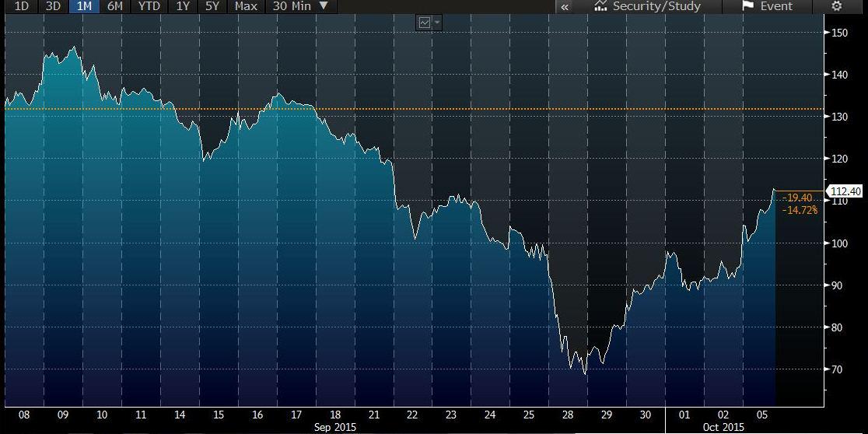The image size is (868, 434).
Task: Open chart settings gear
Action: coord(836,6)
